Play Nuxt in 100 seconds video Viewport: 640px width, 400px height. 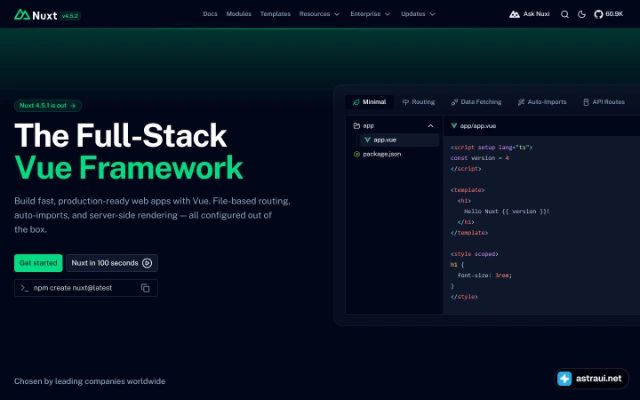tap(112, 263)
